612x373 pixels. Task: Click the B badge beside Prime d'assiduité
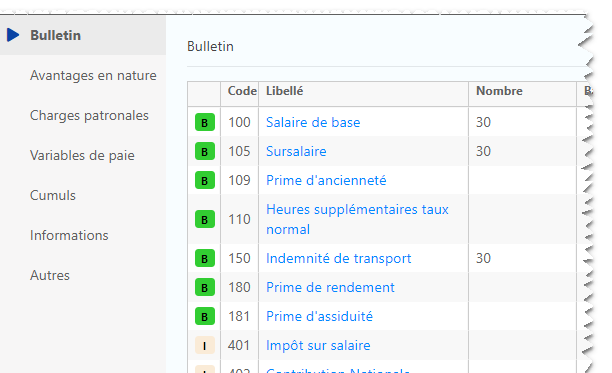[205, 316]
